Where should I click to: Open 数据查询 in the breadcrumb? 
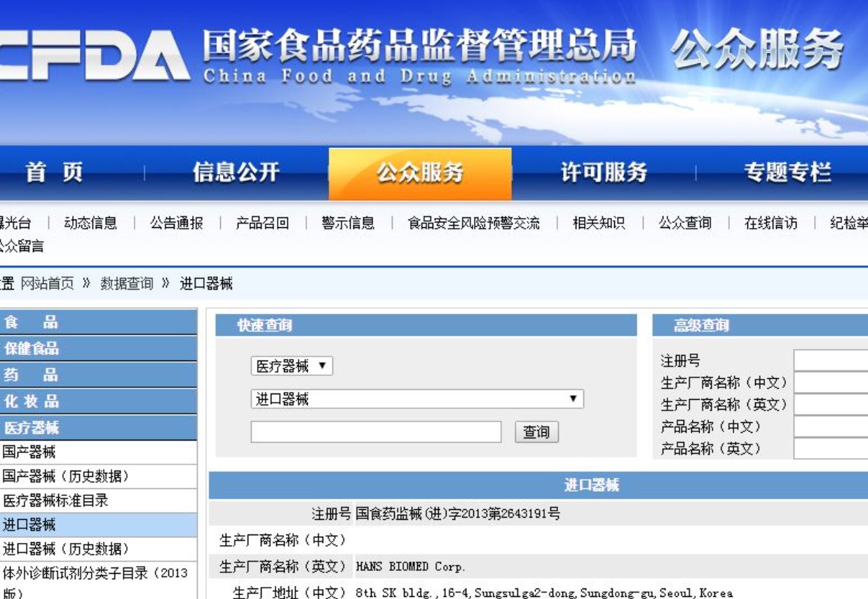(x=128, y=284)
